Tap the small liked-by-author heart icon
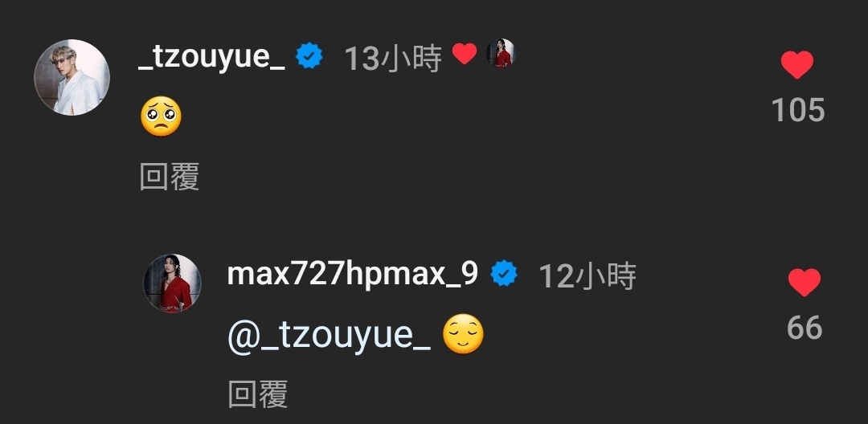The width and height of the screenshot is (868, 424). click(x=465, y=54)
